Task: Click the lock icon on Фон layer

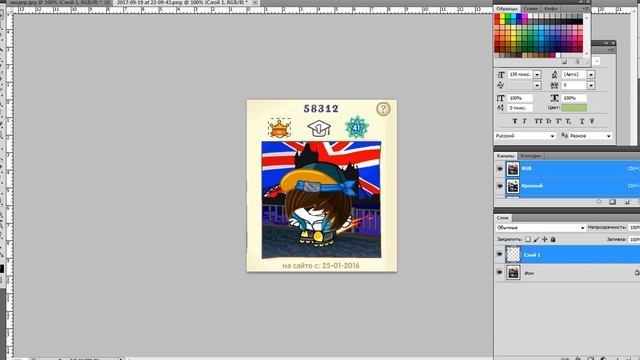Action: point(637,272)
